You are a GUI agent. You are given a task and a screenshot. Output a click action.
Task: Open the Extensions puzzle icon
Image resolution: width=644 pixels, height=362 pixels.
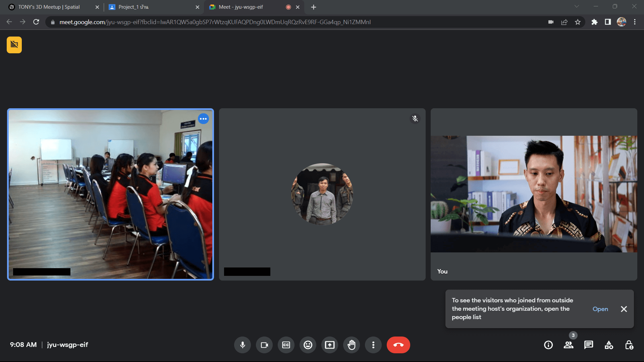tap(594, 22)
